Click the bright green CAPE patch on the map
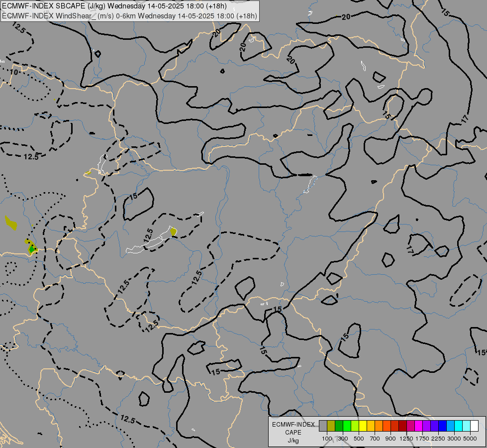This screenshot has height=448, width=487. (x=31, y=249)
